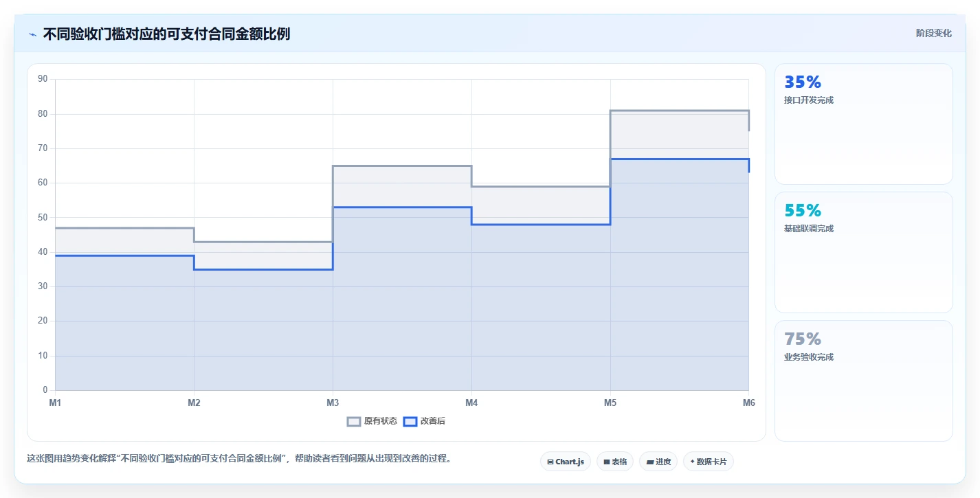The width and height of the screenshot is (980, 498).
Task: Click the lightning icon beside the chart title
Action: [32, 34]
